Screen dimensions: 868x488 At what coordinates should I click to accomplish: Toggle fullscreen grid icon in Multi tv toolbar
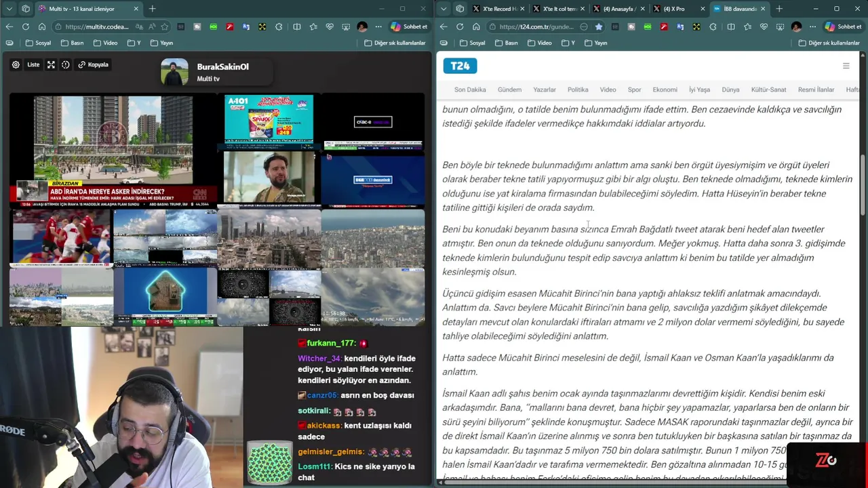[51, 64]
